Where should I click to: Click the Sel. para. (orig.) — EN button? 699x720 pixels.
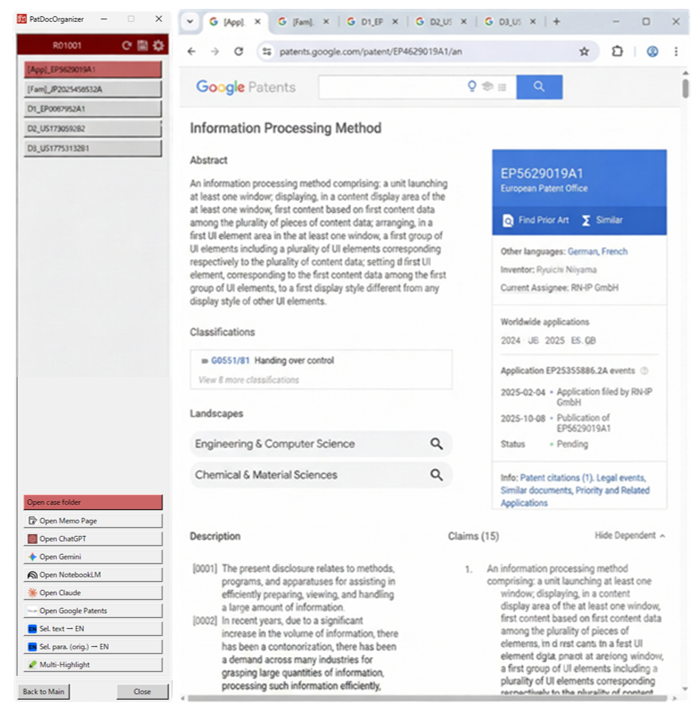click(93, 647)
